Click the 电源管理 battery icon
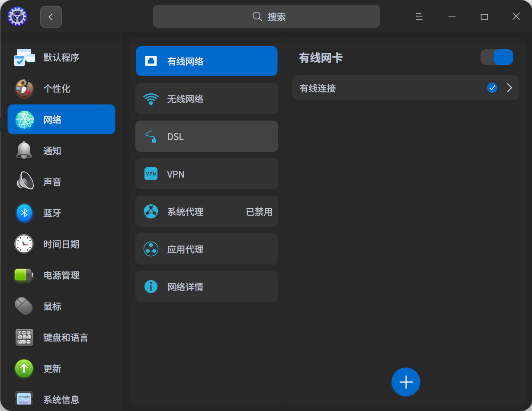The height and width of the screenshot is (411, 532). [x=24, y=275]
